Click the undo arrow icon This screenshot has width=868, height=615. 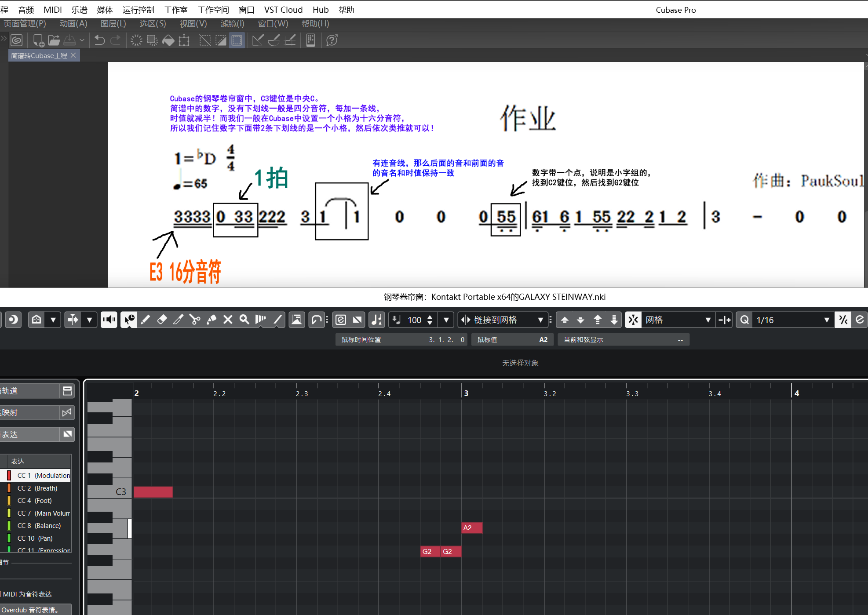[x=99, y=40]
